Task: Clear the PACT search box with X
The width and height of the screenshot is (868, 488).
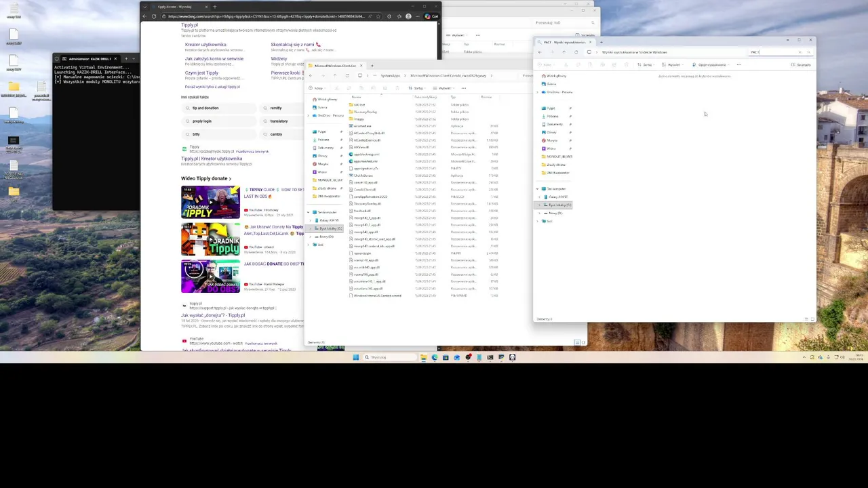Action: [x=800, y=52]
